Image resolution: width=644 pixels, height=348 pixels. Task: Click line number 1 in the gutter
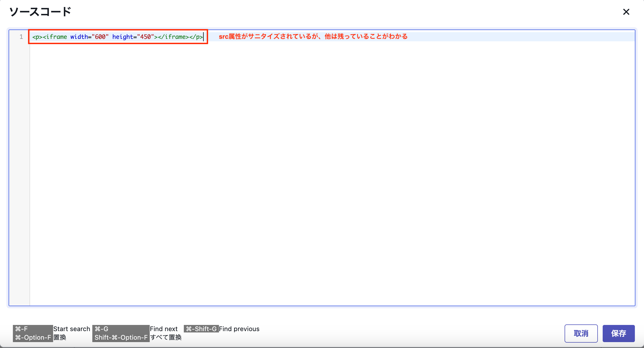point(21,37)
